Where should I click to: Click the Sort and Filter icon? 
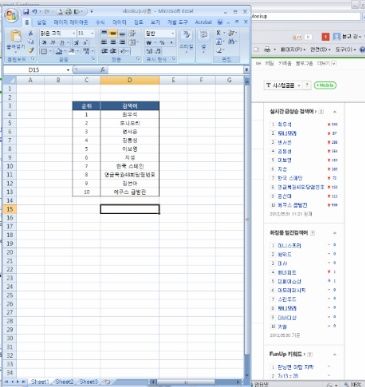pos(232,33)
